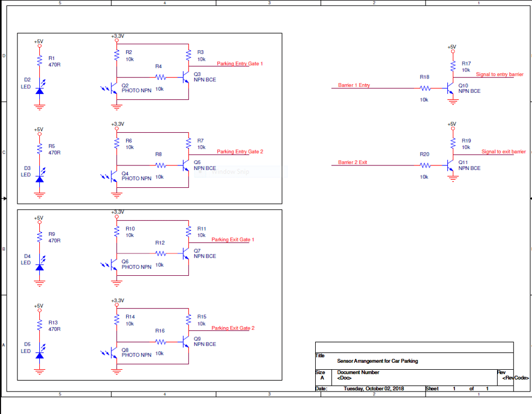Select the D2 LED symbol

pyautogui.click(x=39, y=92)
